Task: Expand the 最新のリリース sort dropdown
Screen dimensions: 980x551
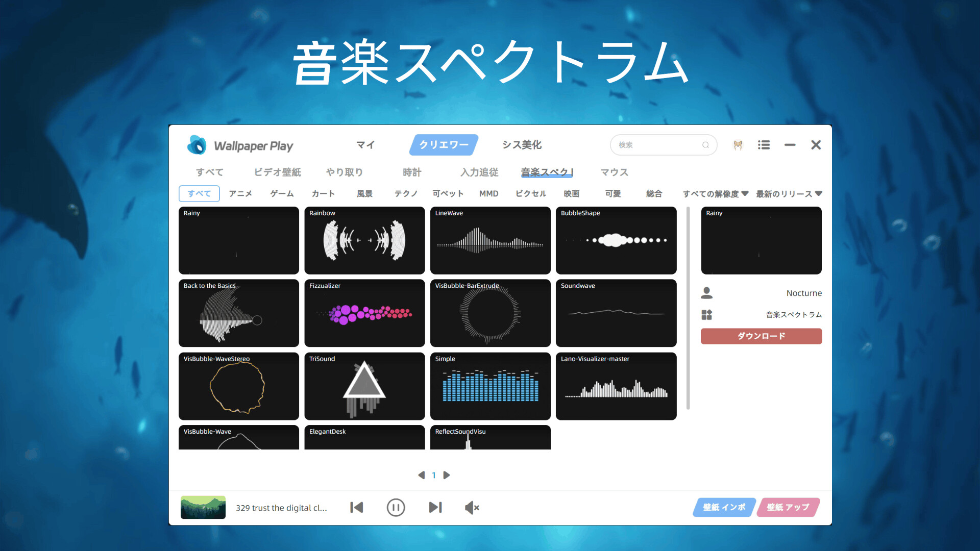Action: [x=789, y=193]
